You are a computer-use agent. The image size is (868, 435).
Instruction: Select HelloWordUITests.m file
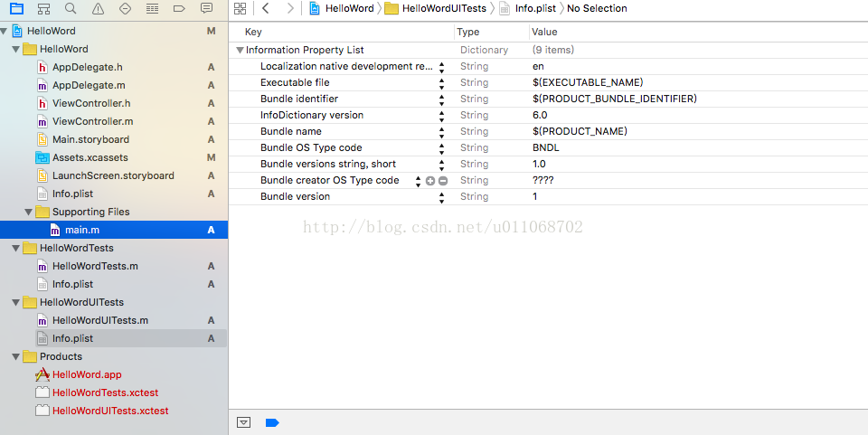tap(100, 320)
